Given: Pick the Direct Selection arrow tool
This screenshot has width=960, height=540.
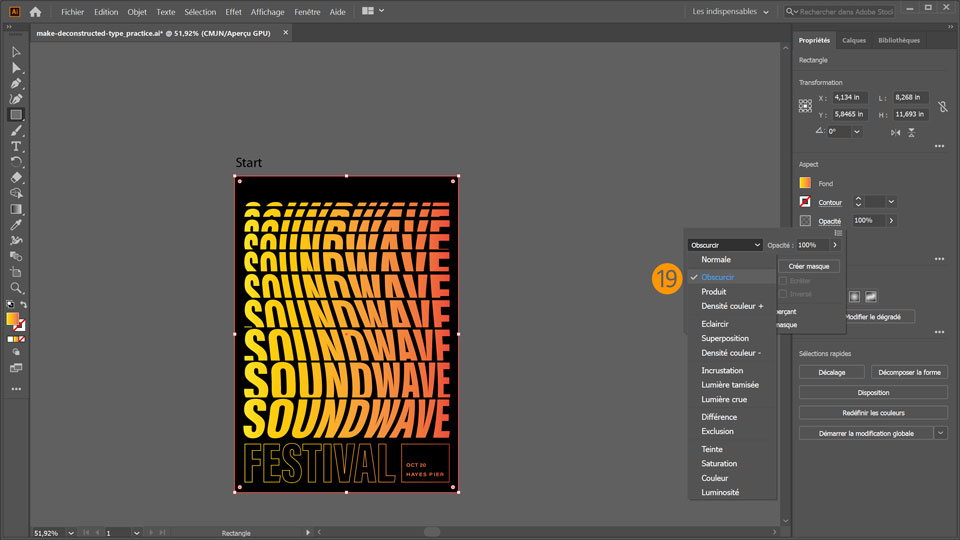Looking at the screenshot, I should pyautogui.click(x=16, y=67).
